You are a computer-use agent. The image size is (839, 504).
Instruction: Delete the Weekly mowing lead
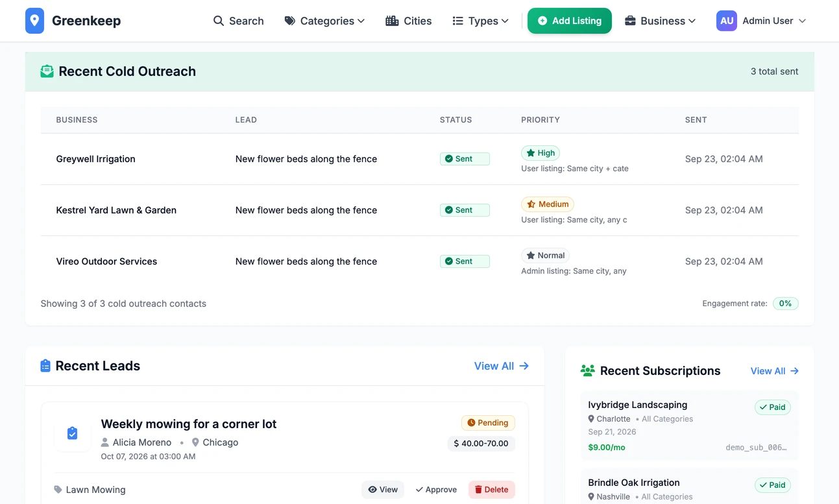492,490
